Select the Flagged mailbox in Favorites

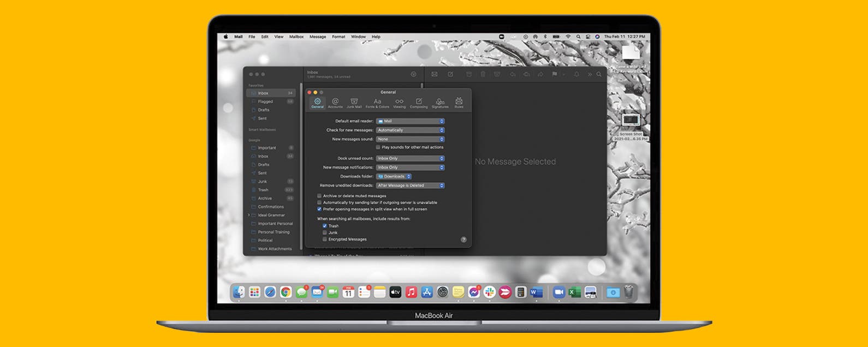265,101
